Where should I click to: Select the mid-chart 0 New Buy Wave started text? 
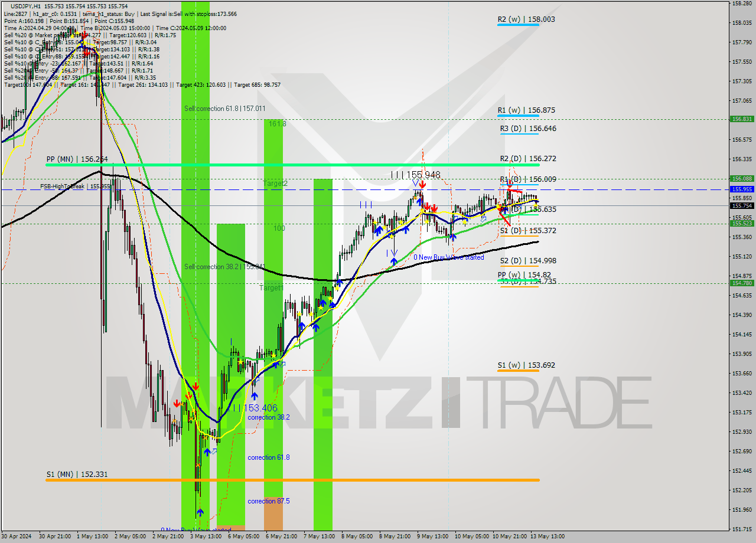tap(449, 257)
